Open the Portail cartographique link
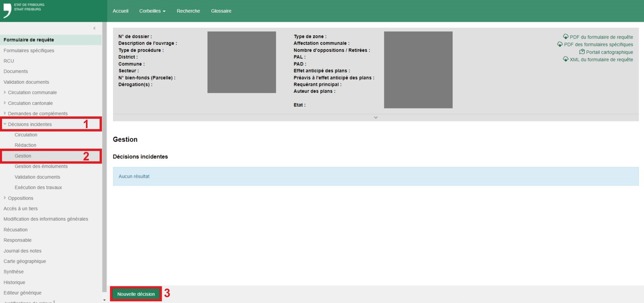Image resolution: width=644 pixels, height=303 pixels. click(609, 52)
